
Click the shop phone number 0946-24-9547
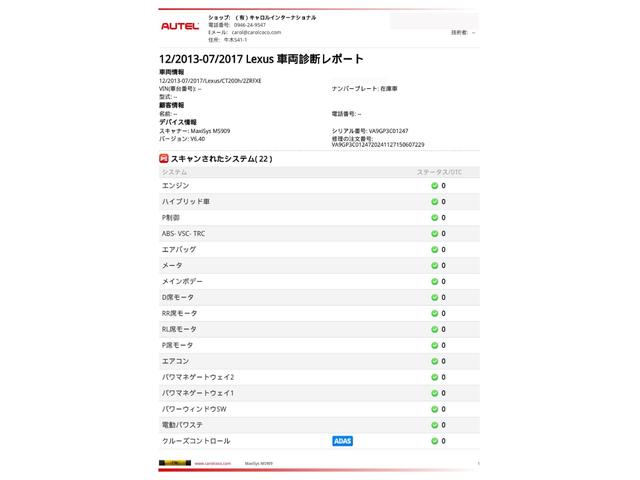coord(249,25)
